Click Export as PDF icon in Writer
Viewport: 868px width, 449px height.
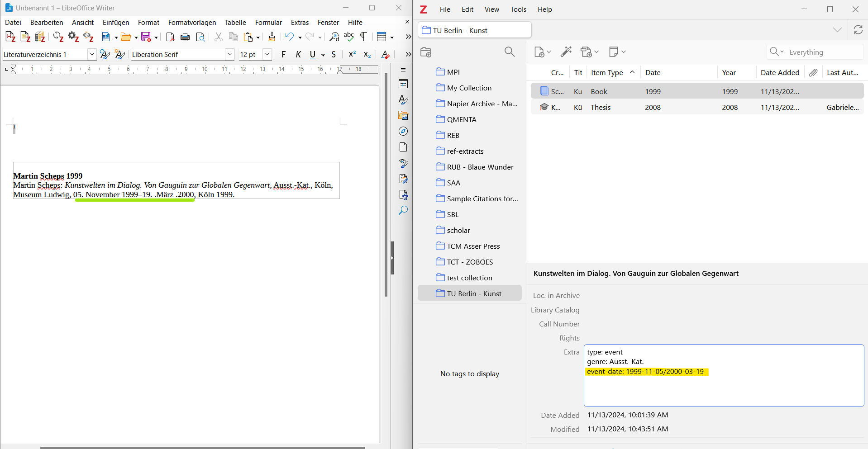(170, 37)
